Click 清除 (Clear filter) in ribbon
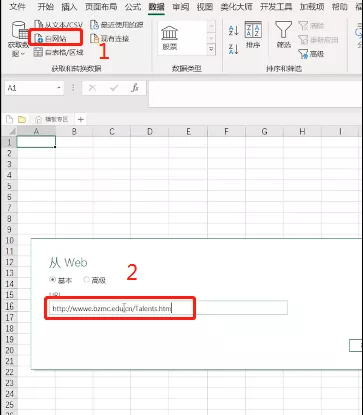 point(311,26)
